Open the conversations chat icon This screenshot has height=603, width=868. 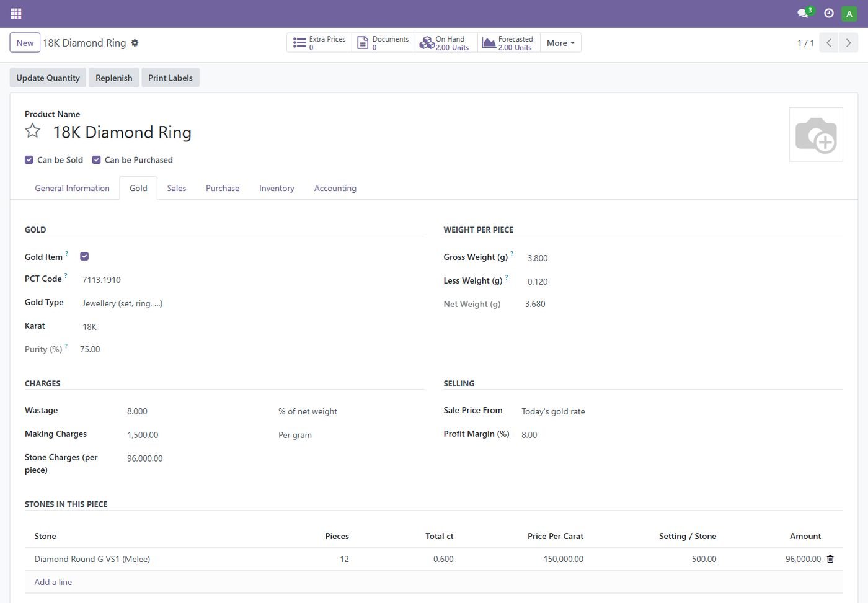point(804,13)
